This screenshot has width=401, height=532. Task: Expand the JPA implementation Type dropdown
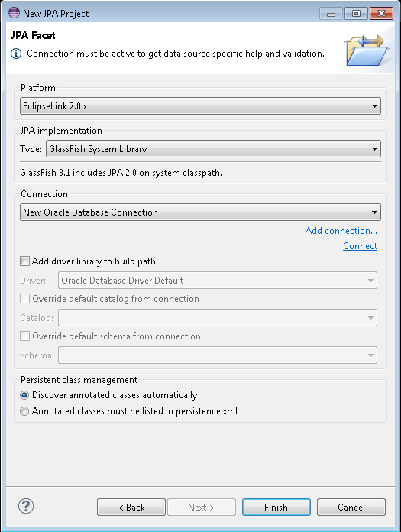pos(213,149)
